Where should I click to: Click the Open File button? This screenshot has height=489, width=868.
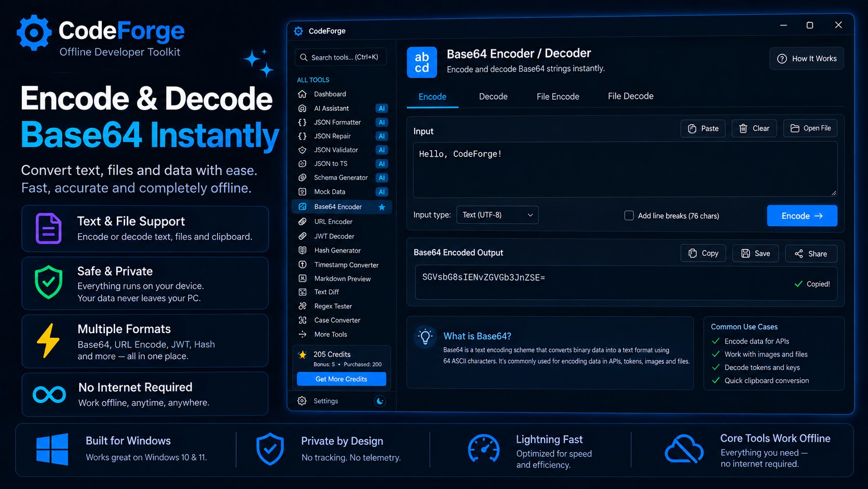pos(810,128)
